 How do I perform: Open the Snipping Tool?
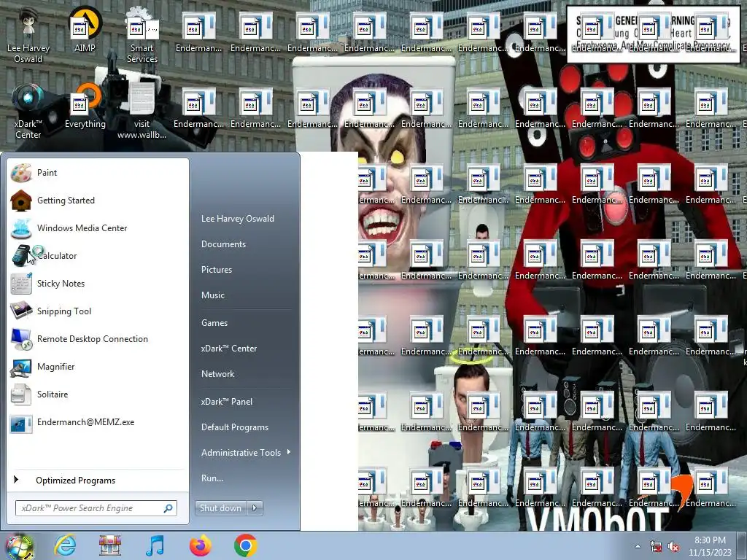(x=98, y=311)
